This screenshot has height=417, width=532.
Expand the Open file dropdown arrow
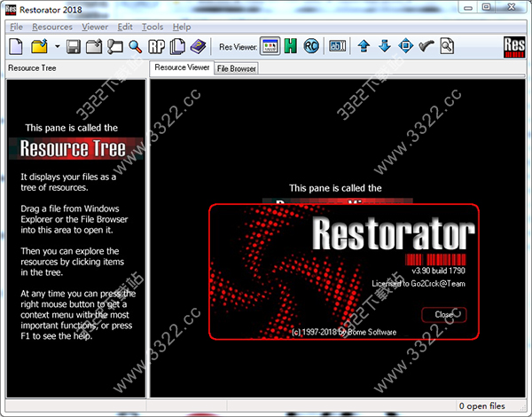57,46
